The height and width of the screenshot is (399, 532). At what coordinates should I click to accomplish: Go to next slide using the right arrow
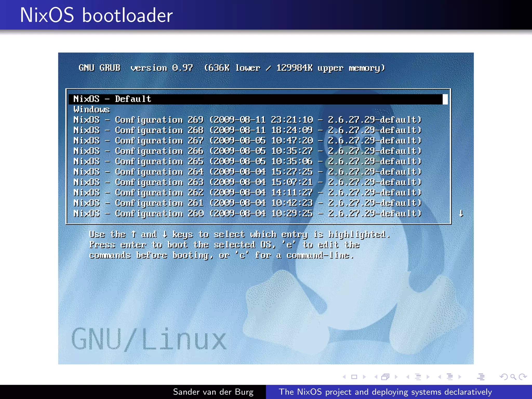tap(364, 377)
